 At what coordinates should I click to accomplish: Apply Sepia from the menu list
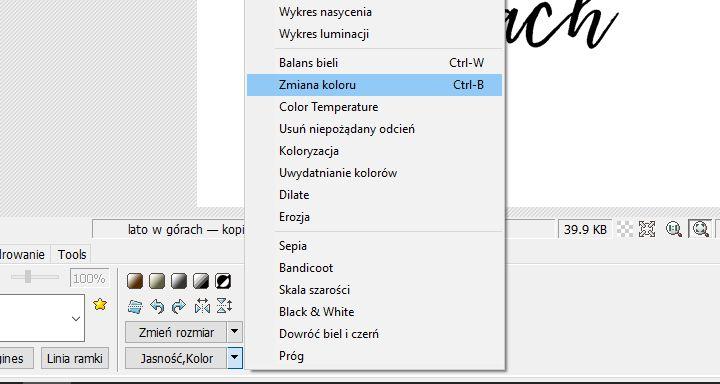(375, 246)
